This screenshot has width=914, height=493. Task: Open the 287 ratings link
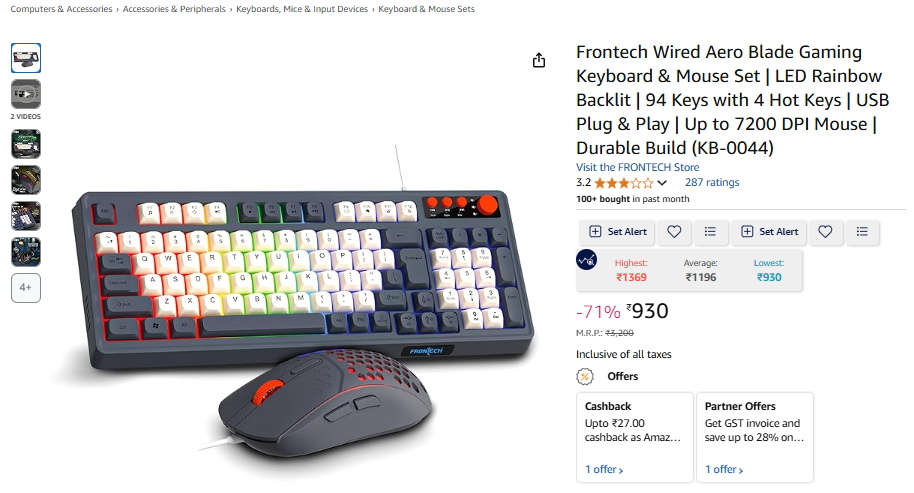712,182
